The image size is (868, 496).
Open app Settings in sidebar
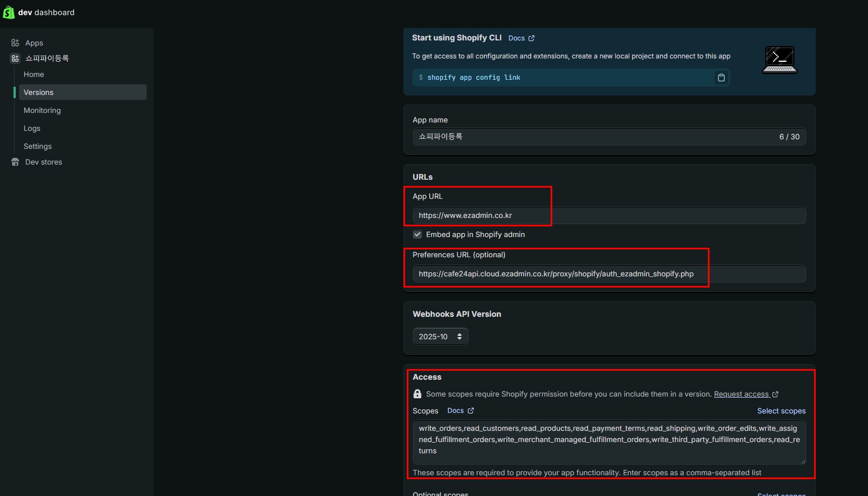coord(38,146)
